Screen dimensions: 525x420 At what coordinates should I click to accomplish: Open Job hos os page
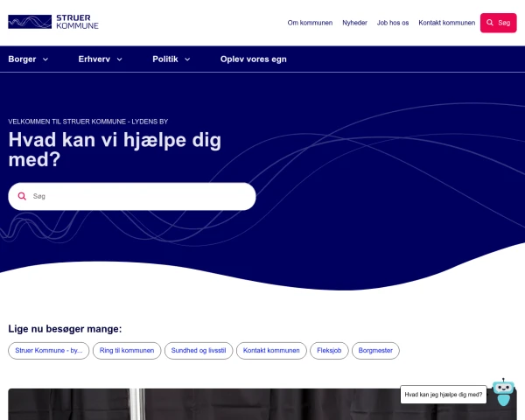[x=393, y=23]
